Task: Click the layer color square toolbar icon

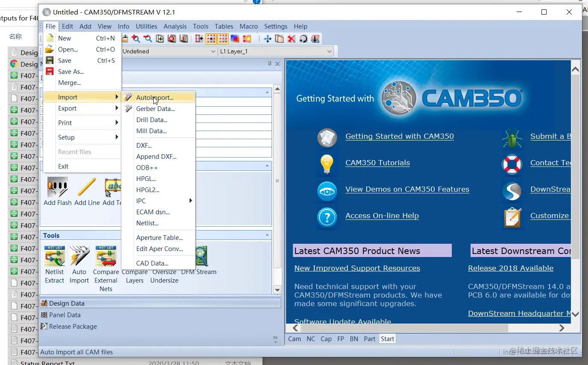Action: [235, 39]
